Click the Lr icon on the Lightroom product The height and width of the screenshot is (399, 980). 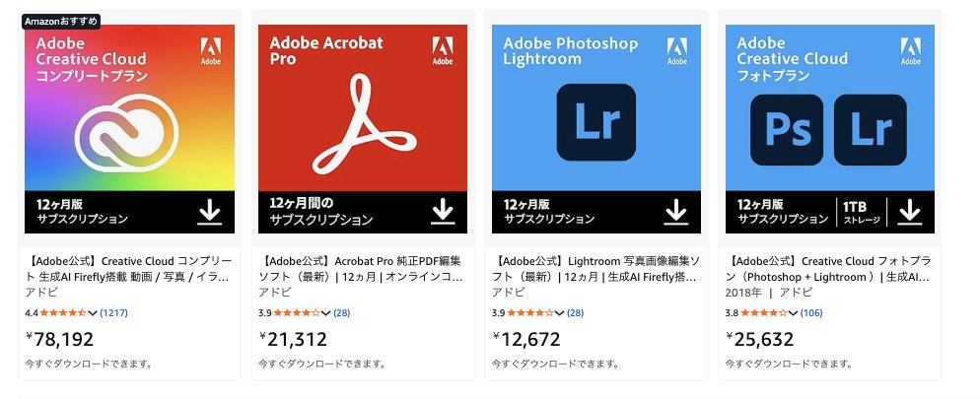coord(595,122)
